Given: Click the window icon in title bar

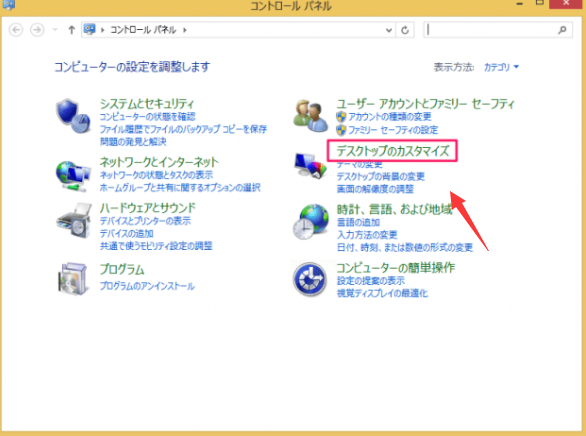Looking at the screenshot, I should point(8,5).
